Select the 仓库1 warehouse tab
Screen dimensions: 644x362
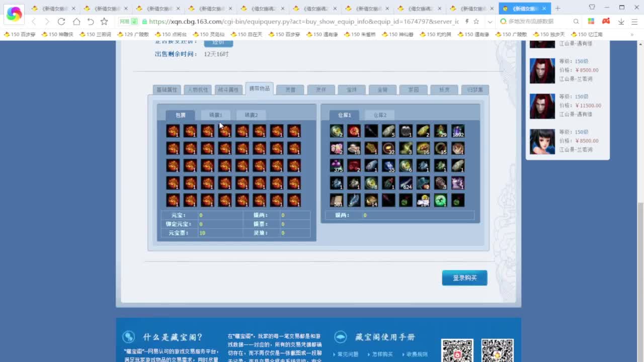click(344, 115)
